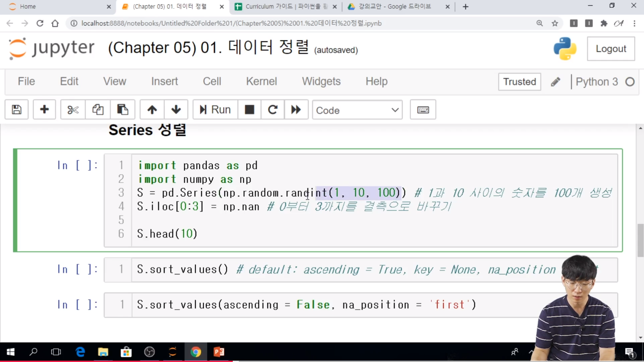This screenshot has height=362, width=644.
Task: Restart and run all with fast-forward icon
Action: [296, 110]
